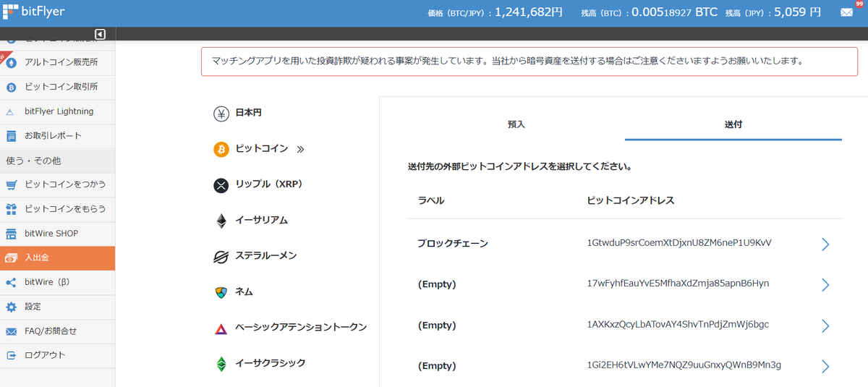
Task: Select ベーシックアテンショントークン label
Action: [x=301, y=328]
